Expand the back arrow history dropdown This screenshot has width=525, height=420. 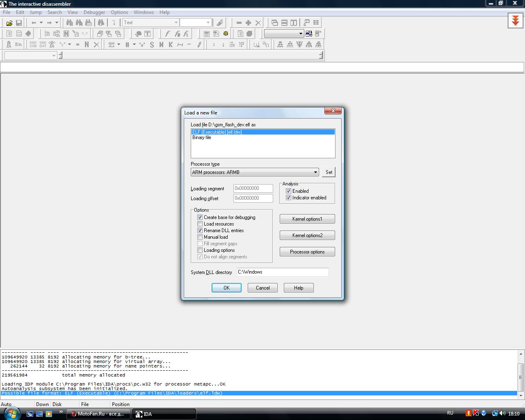[x=41, y=23]
